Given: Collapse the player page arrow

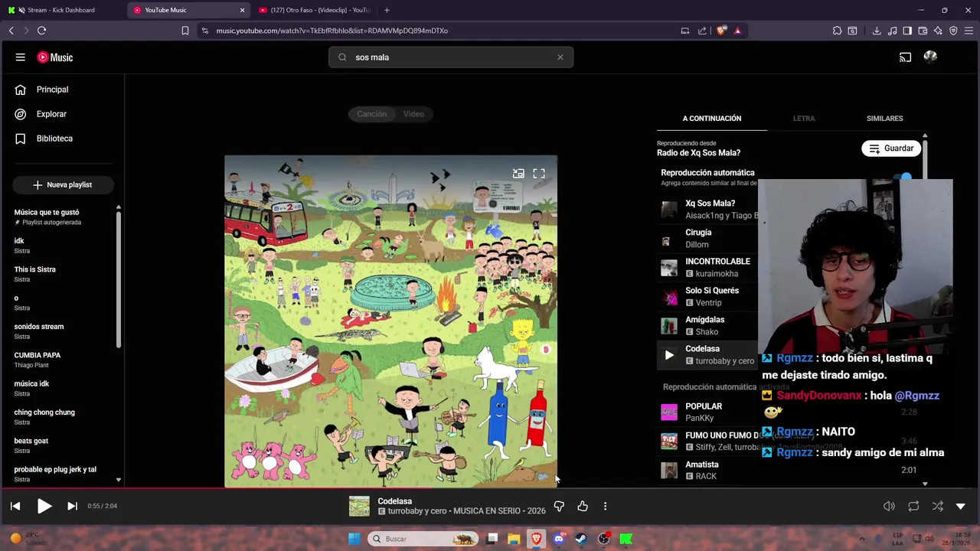Looking at the screenshot, I should (961, 506).
